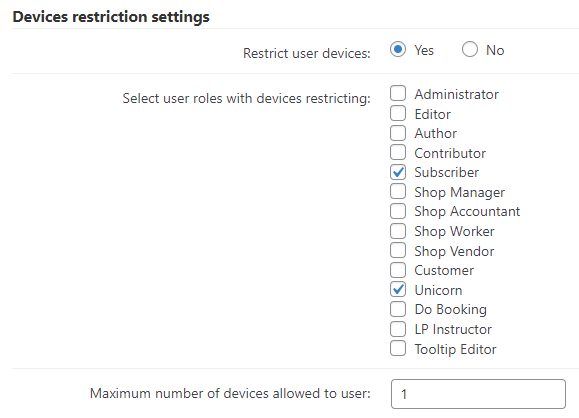Check the Shop Worker checkbox
This screenshot has height=418, width=579.
[x=398, y=231]
